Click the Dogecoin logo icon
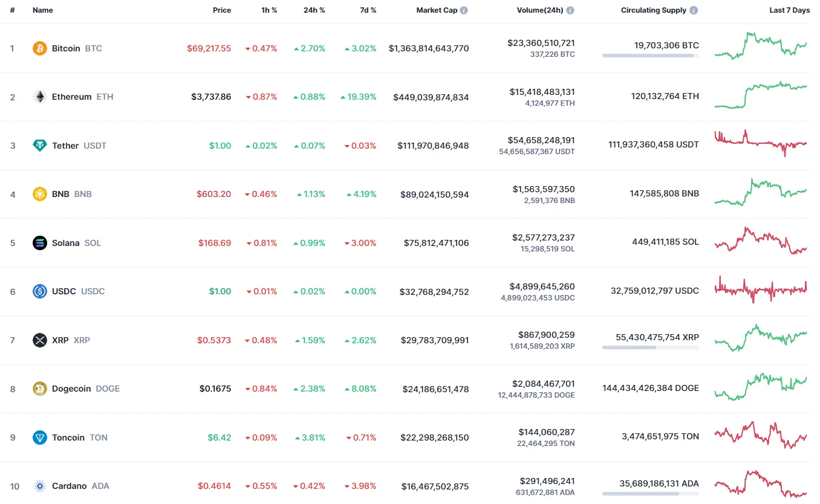 [39, 389]
